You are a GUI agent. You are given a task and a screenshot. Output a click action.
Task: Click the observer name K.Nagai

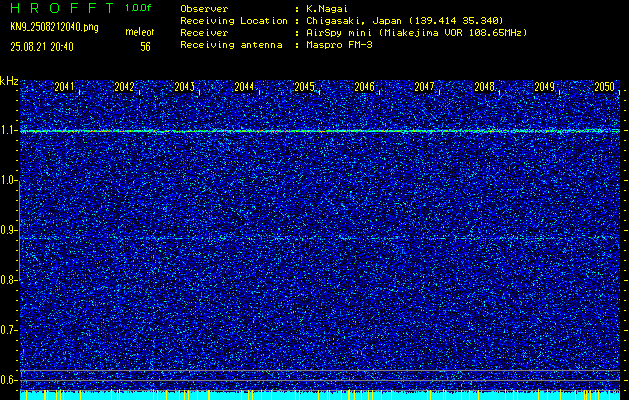327,9
